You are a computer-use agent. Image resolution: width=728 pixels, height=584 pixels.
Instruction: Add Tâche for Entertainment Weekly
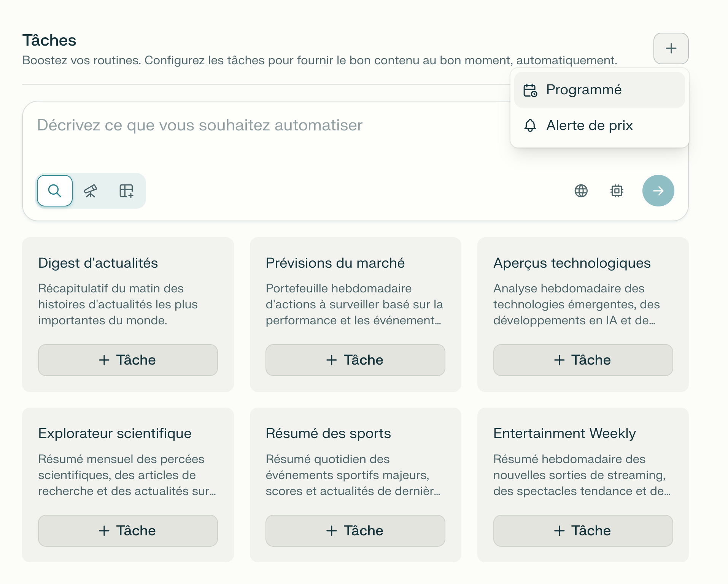tap(583, 531)
